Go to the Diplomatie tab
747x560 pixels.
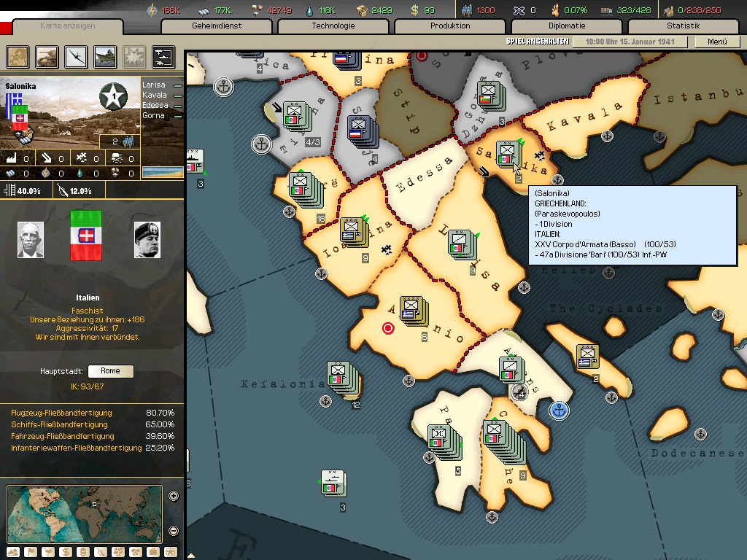[567, 26]
